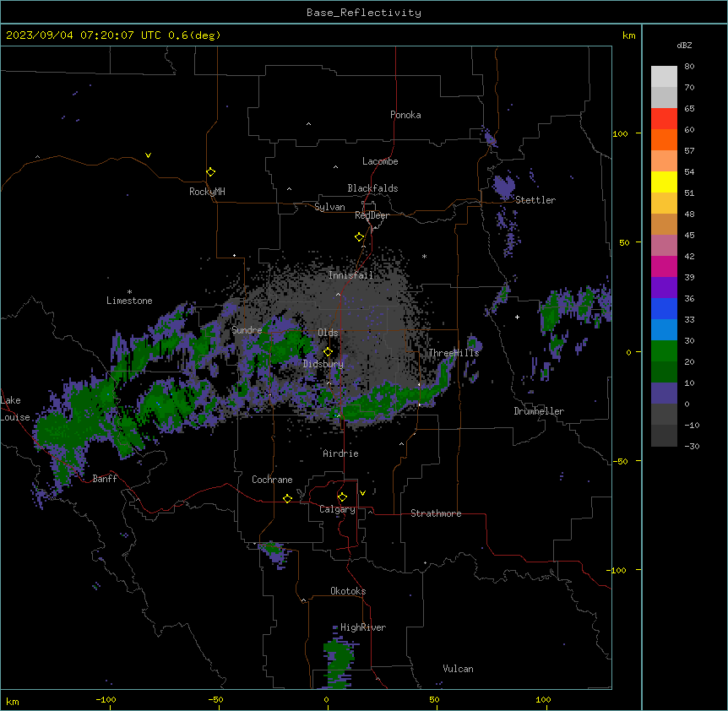Click the Vulcan label
Image resolution: width=728 pixels, height=711 pixels.
pos(459,669)
